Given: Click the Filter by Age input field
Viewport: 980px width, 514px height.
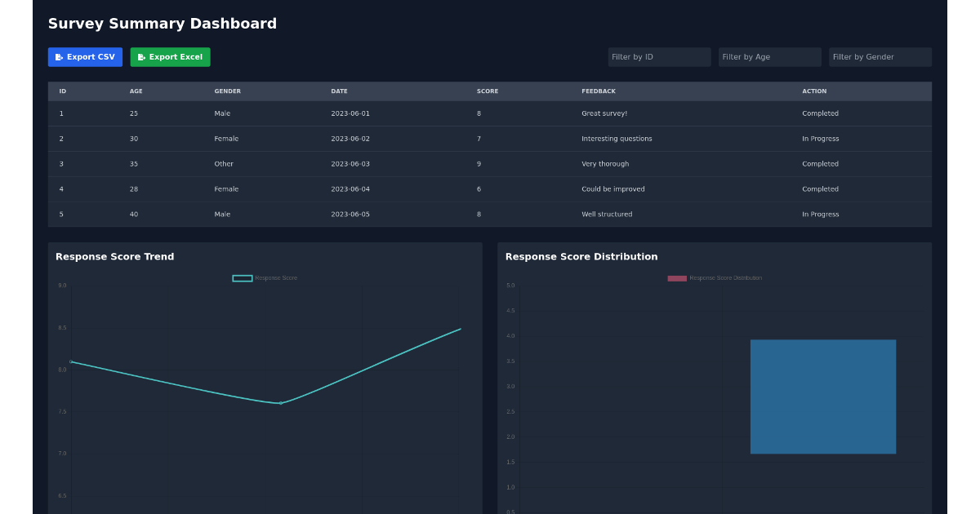Looking at the screenshot, I should (x=769, y=57).
